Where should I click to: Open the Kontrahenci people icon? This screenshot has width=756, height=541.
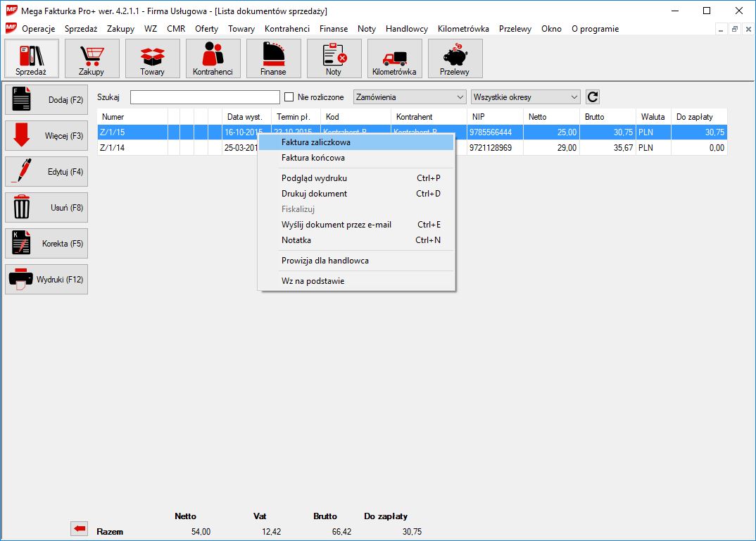[x=213, y=58]
